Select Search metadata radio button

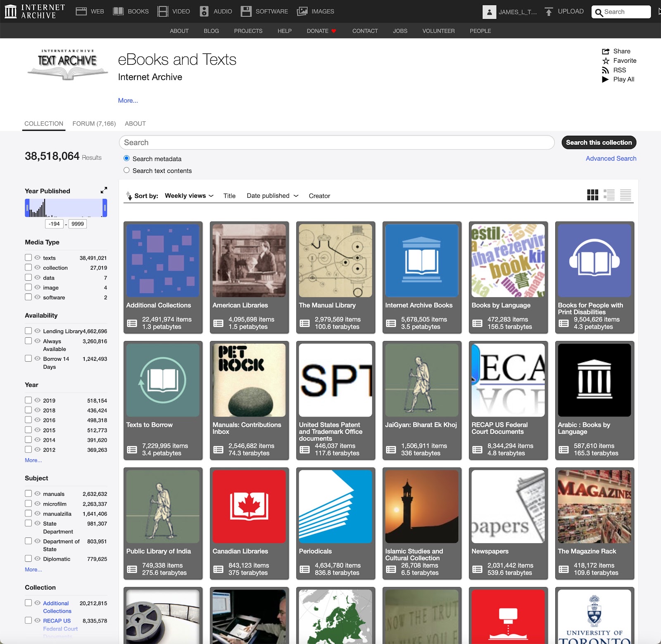click(x=126, y=158)
